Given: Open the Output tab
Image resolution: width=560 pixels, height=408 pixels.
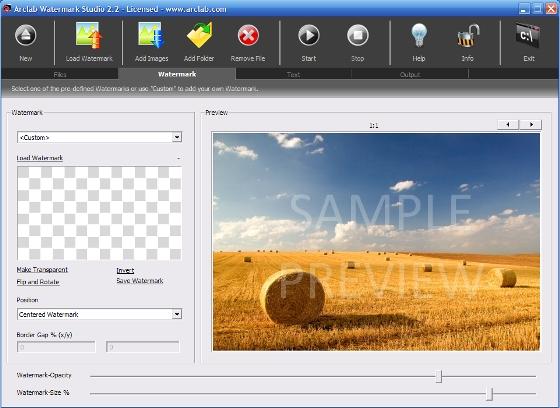Looking at the screenshot, I should 410,74.
